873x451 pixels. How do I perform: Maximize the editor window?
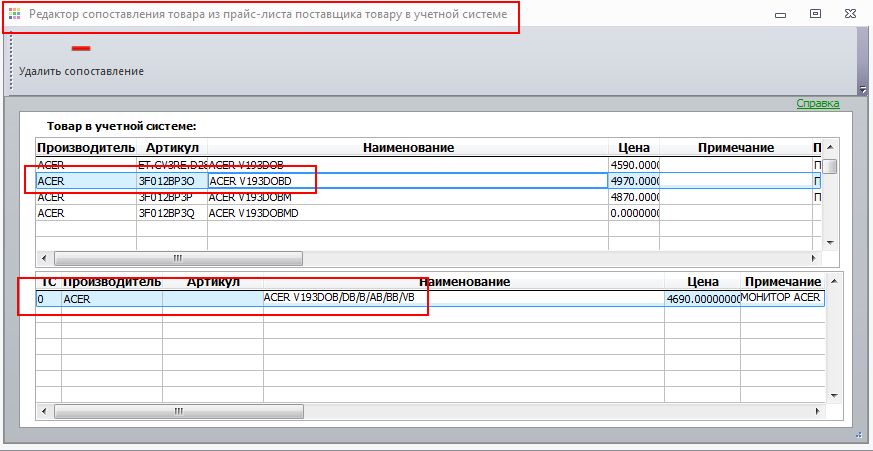pos(815,14)
